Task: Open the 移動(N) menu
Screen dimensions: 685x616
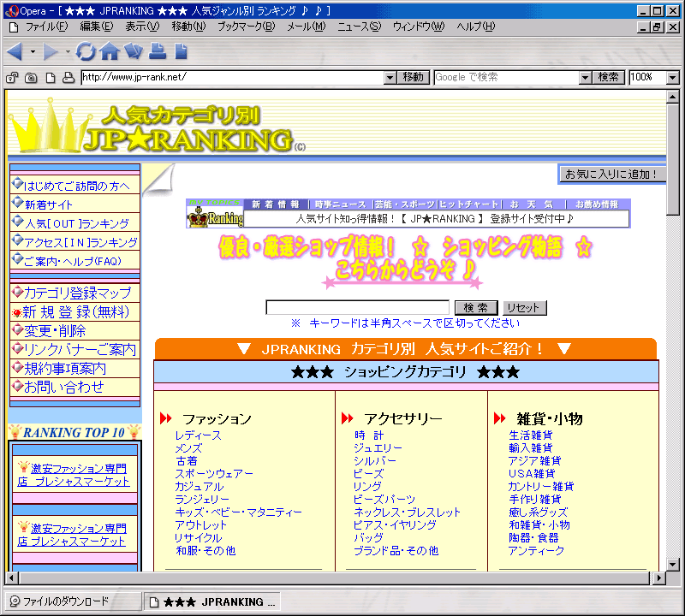Action: (x=188, y=27)
